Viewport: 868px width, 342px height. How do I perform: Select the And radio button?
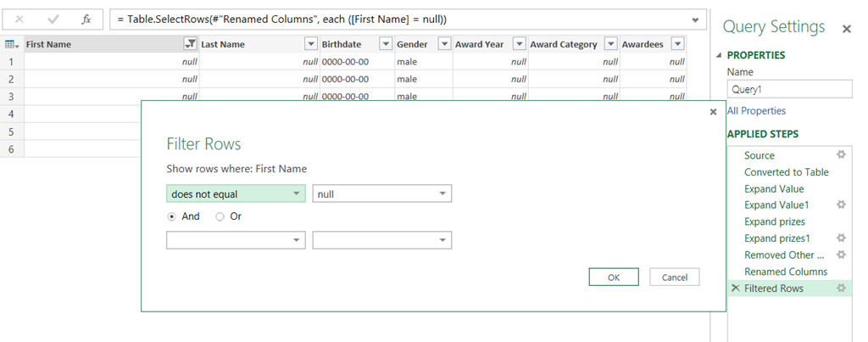[172, 216]
